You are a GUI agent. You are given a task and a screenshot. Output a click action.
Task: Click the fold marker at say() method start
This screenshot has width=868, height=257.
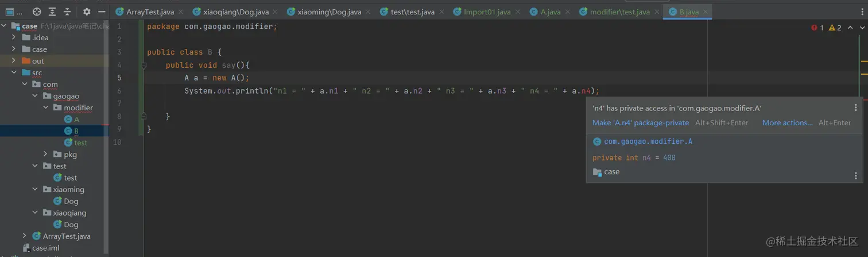point(144,65)
